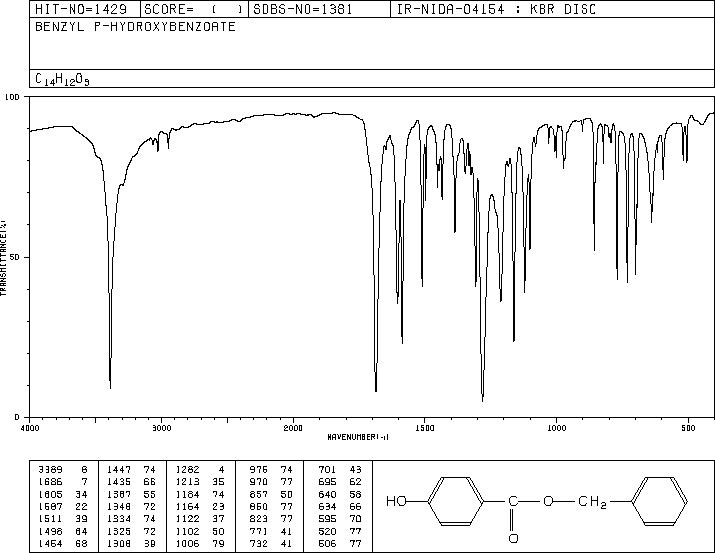Click the SDBS-NO=1381 header cell
This screenshot has width=715, height=553.
[x=320, y=9]
